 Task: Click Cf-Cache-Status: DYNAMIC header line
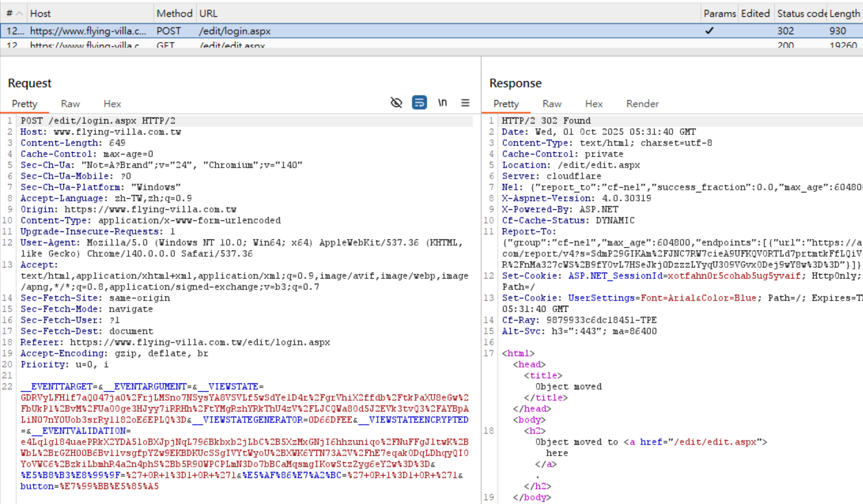(568, 220)
